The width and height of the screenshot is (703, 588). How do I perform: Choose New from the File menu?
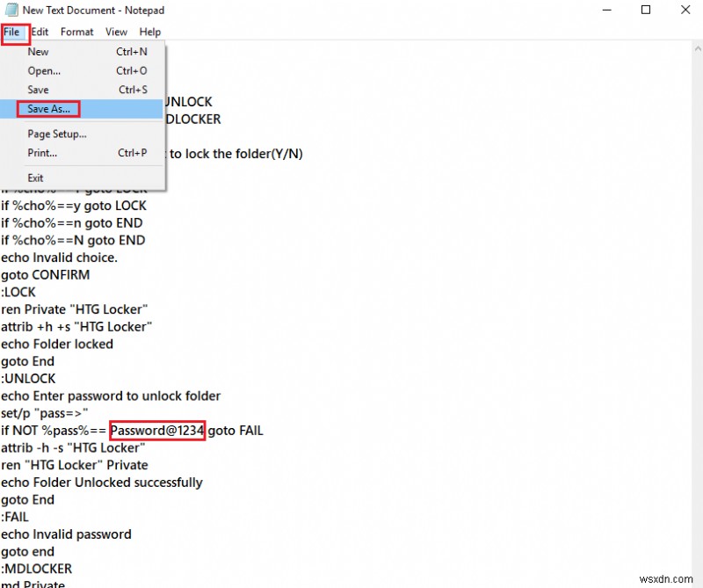(x=82, y=52)
